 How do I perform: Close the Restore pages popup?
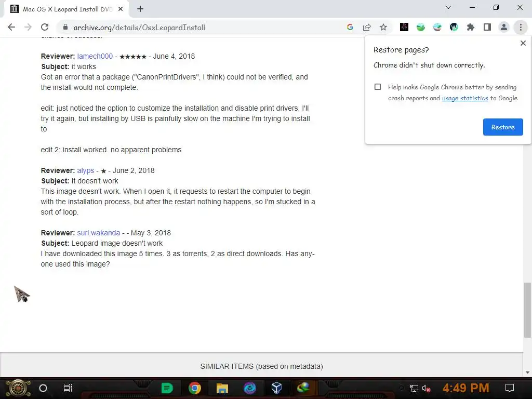tap(523, 43)
